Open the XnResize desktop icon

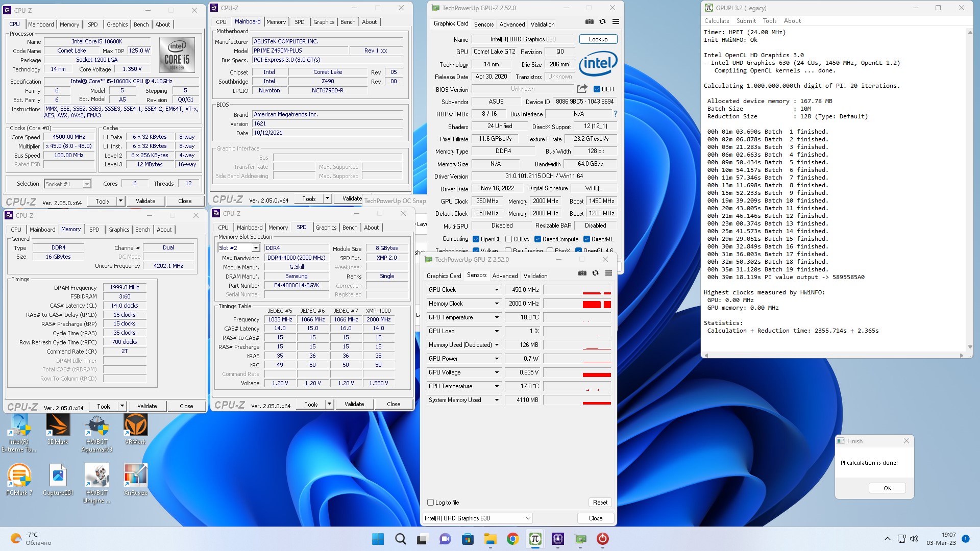[135, 480]
